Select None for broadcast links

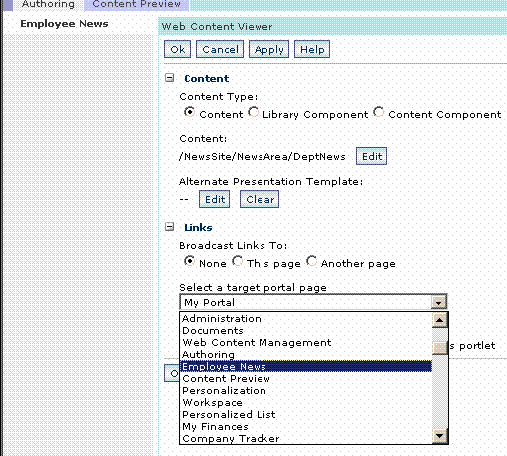(189, 261)
